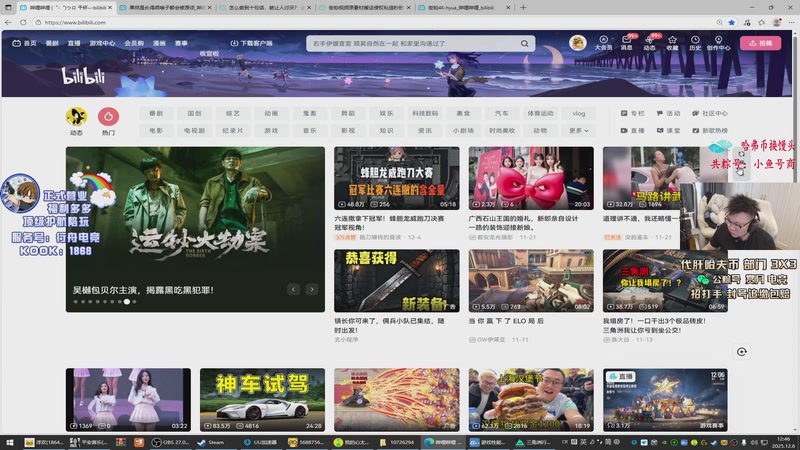Show previous carousel slide with left arrow
Screen dimensions: 800x450
[293, 289]
